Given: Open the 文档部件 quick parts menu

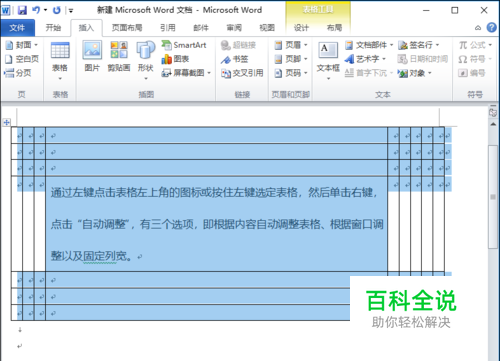Looking at the screenshot, I should click(x=369, y=45).
